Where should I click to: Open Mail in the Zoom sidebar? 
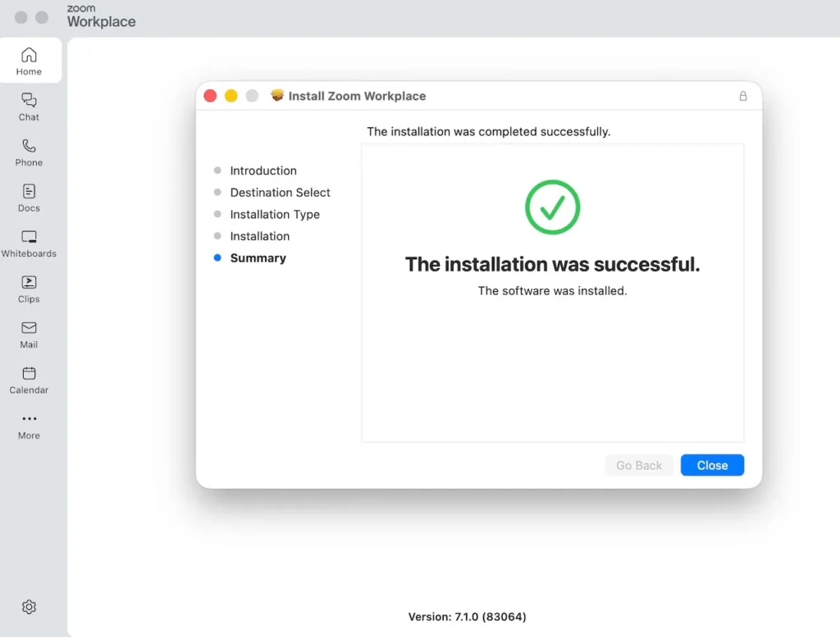(29, 334)
